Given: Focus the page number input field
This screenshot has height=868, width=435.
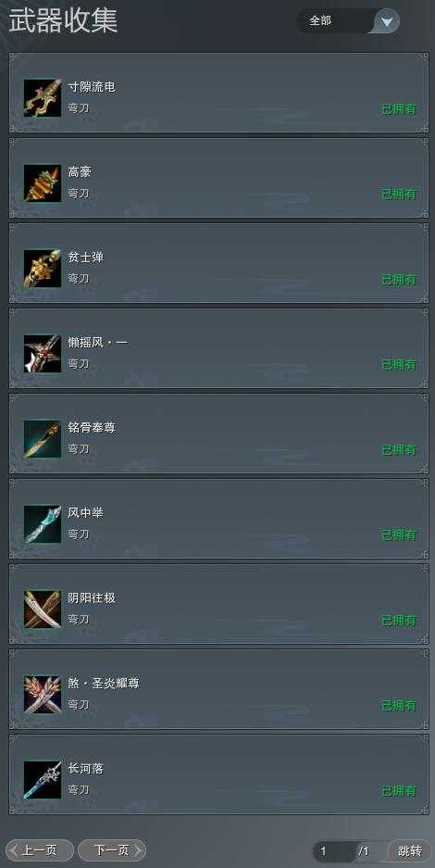Looking at the screenshot, I should click(335, 850).
